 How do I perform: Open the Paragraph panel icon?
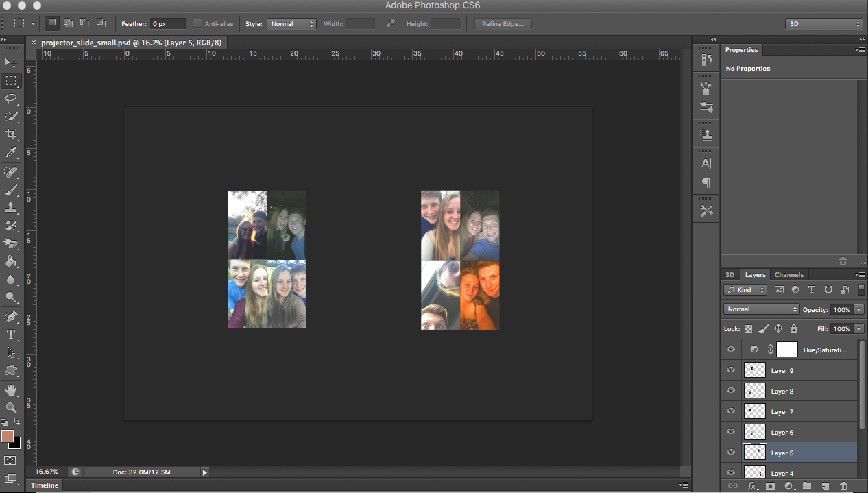706,183
